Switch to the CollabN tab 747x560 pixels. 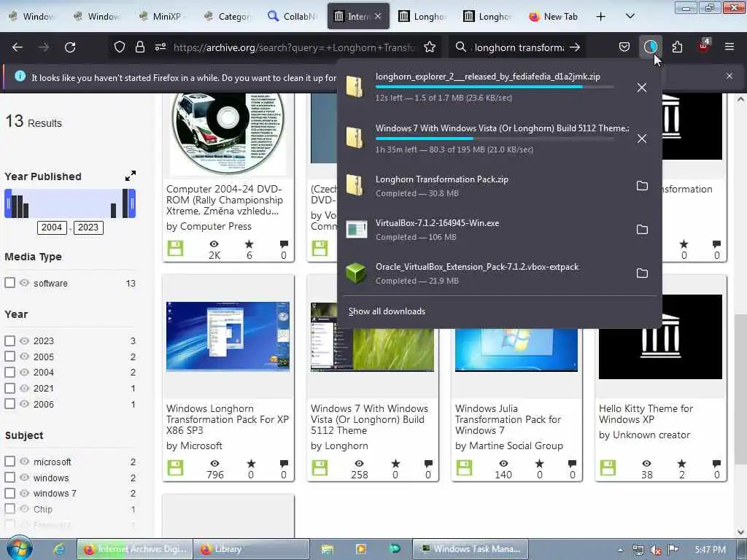(293, 16)
